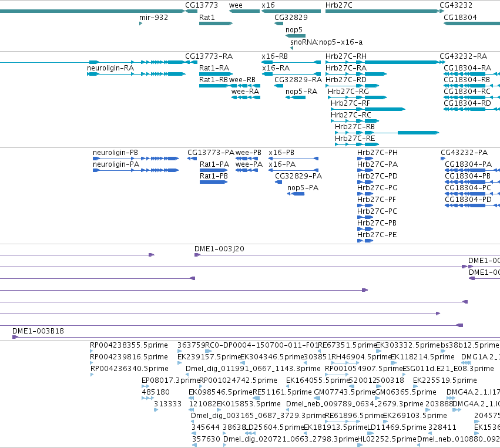Click the Hrb27C gene bar glyph in top track
This screenshot has height=448, width=500.
(x=382, y=11)
